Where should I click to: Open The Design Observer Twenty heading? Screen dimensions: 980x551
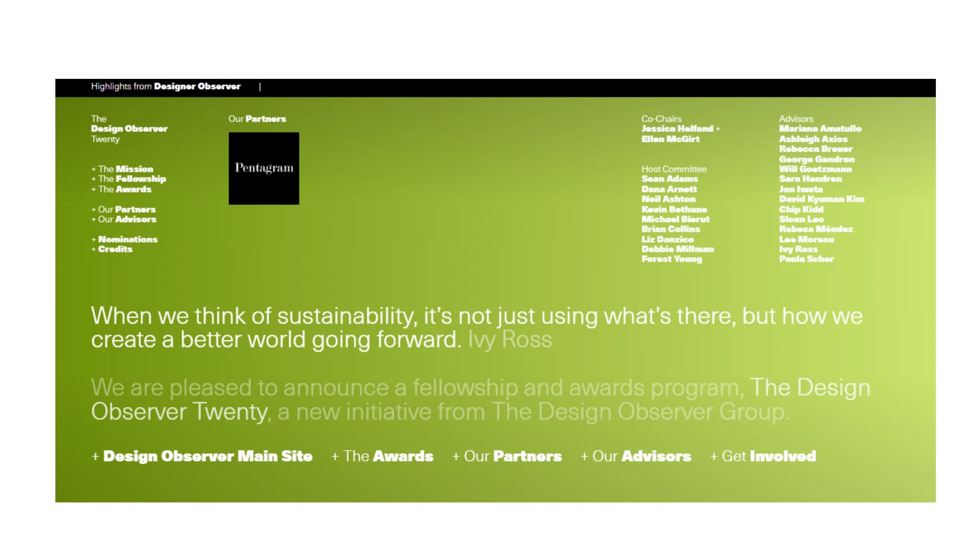coord(129,128)
